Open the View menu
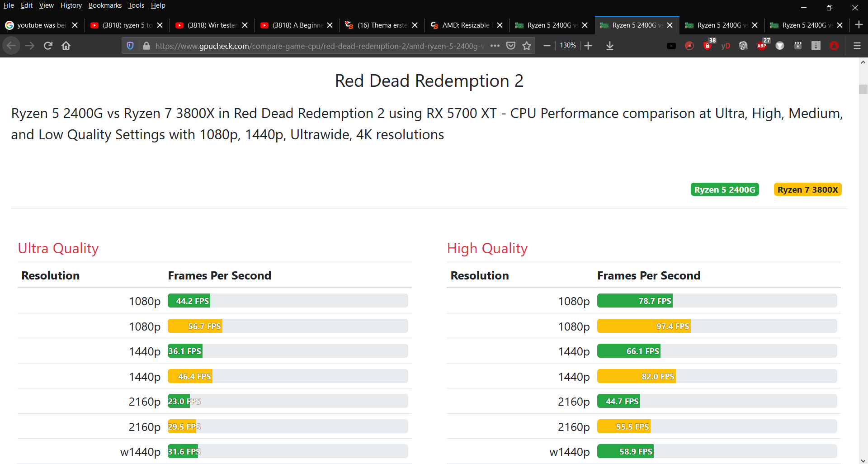Viewport: 868px width, 464px height. click(x=47, y=5)
